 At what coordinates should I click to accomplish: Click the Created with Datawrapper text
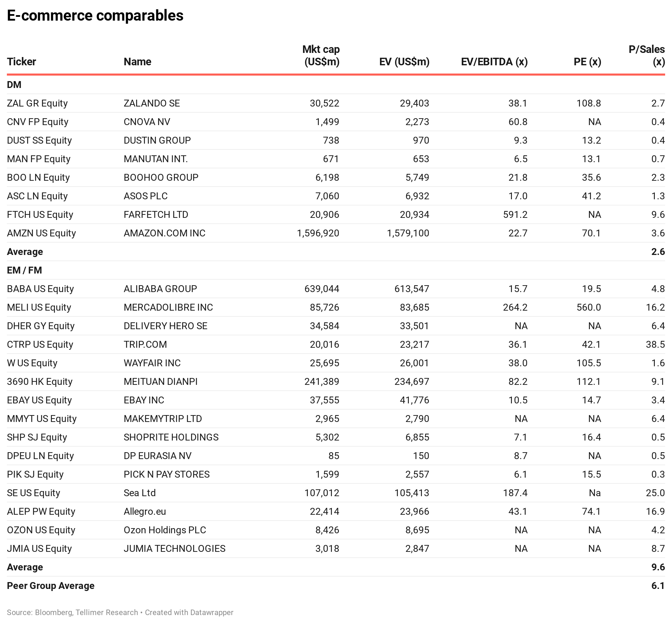point(189,612)
